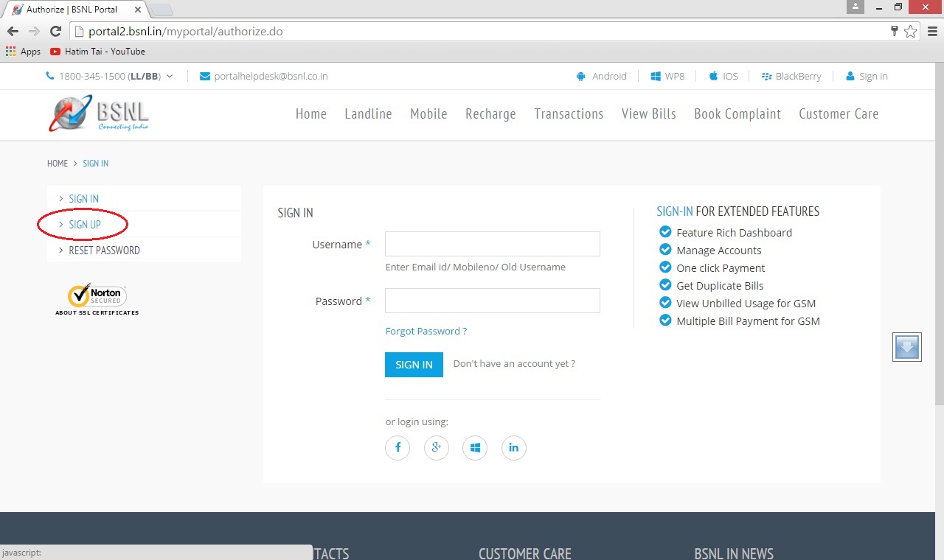Click HOME in the breadcrumb
The image size is (944, 560).
click(x=58, y=164)
